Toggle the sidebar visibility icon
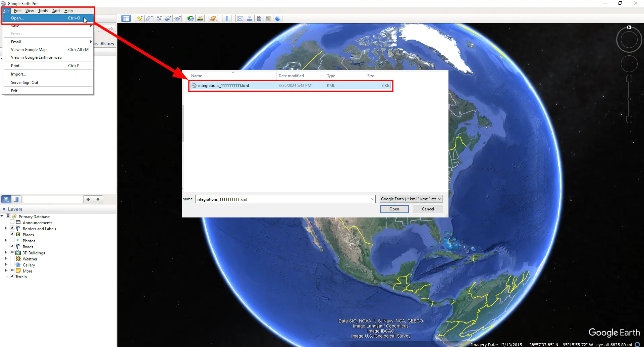The width and height of the screenshot is (644, 347). click(126, 18)
